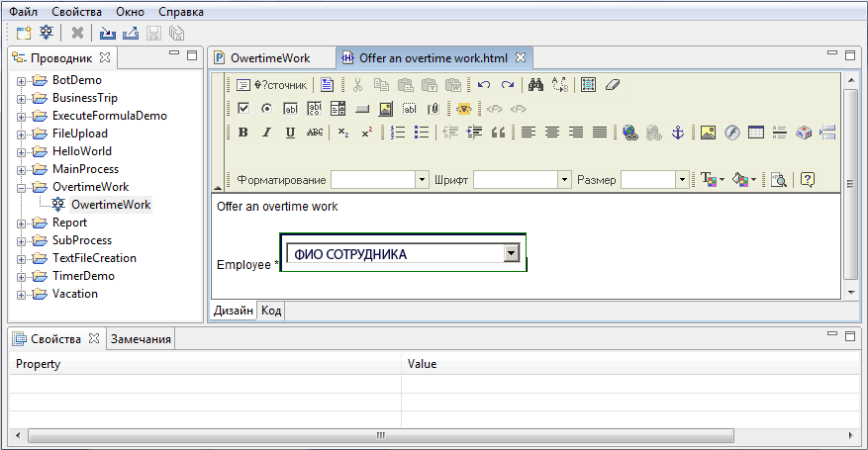This screenshot has height=450, width=868.
Task: Toggle bulleted list
Action: pos(422,133)
